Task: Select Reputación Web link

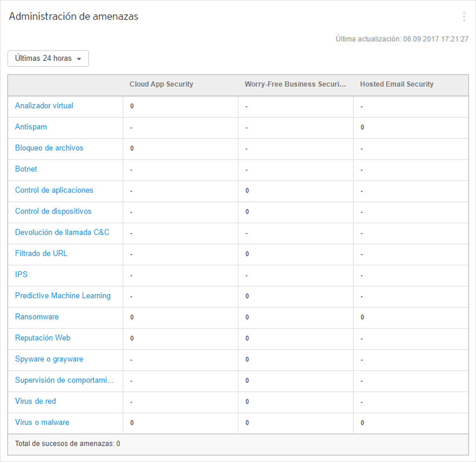Action: [x=43, y=338]
